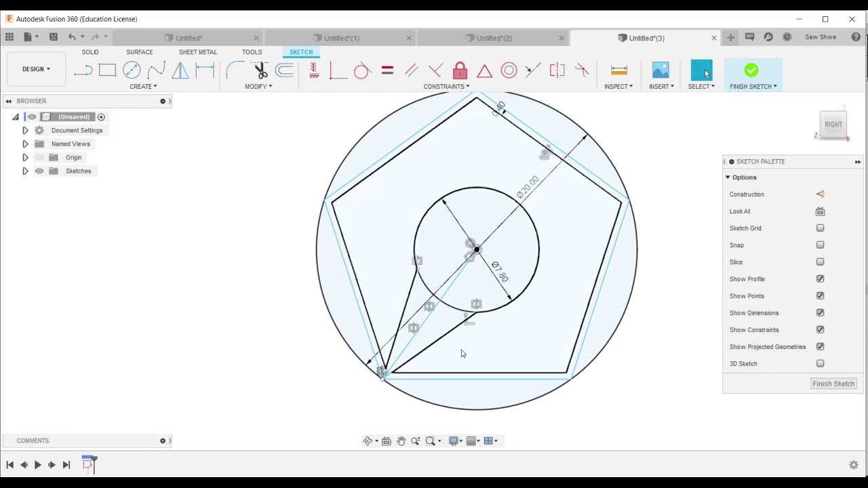This screenshot has width=868, height=488.
Task: Open the DESIGN workspace dropdown
Action: [36, 69]
